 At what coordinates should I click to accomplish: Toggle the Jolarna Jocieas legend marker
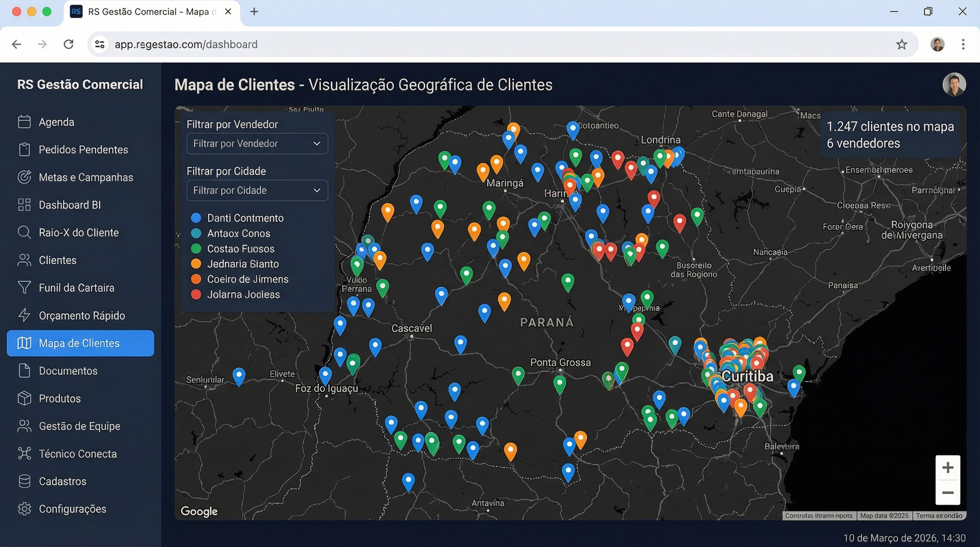196,294
